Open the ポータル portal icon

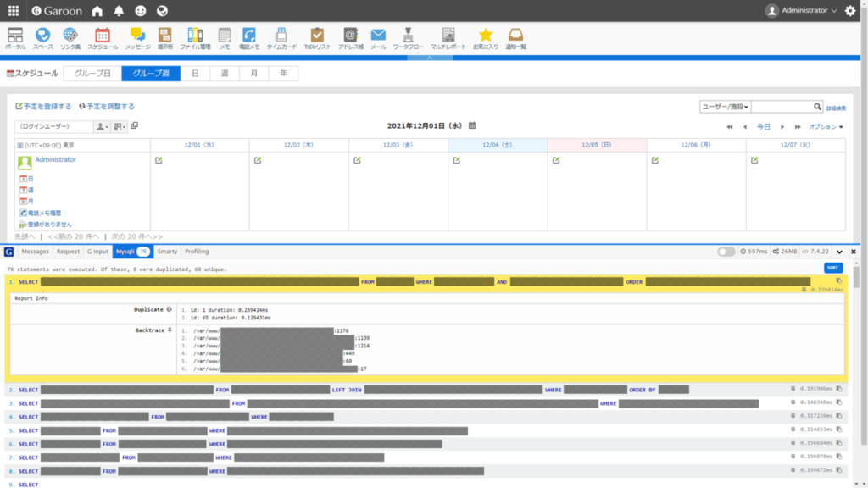15,39
